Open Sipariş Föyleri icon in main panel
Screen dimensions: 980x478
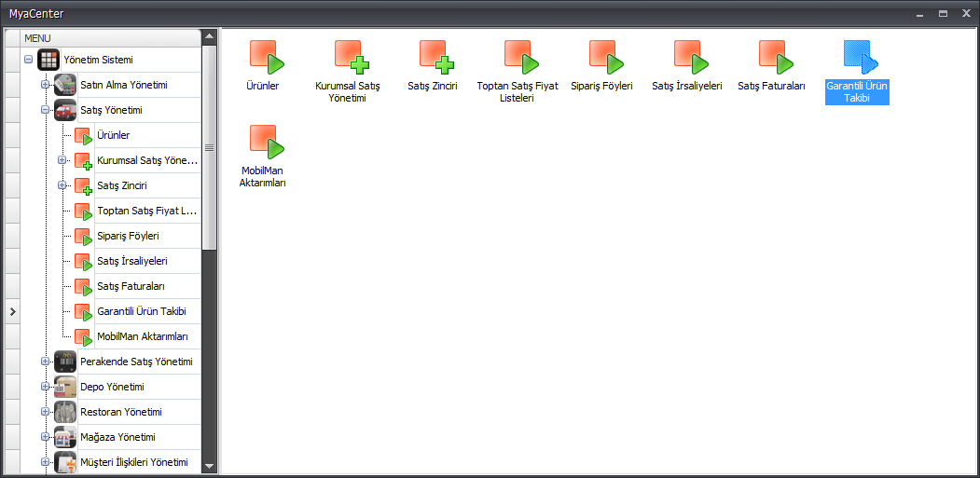pos(606,58)
